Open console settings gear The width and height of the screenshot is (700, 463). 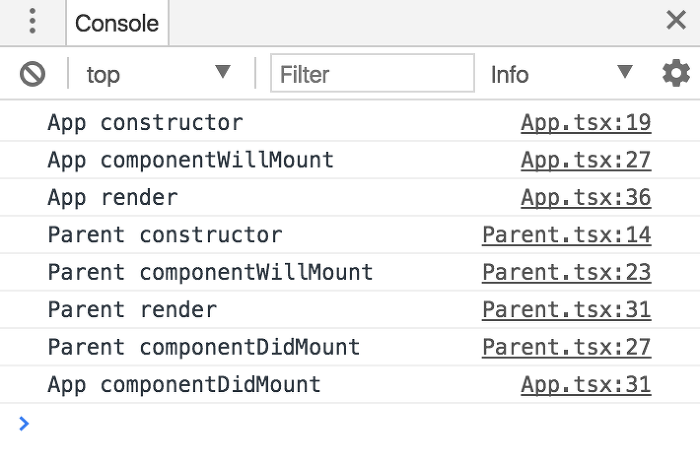tap(676, 73)
